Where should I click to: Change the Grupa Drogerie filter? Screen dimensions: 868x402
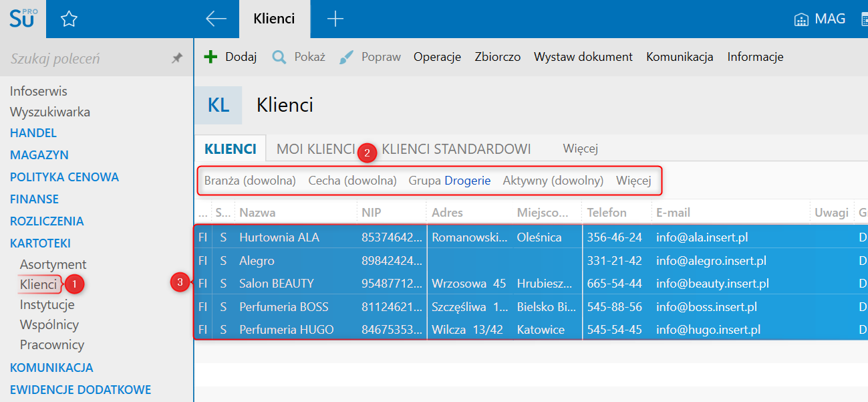point(449,181)
